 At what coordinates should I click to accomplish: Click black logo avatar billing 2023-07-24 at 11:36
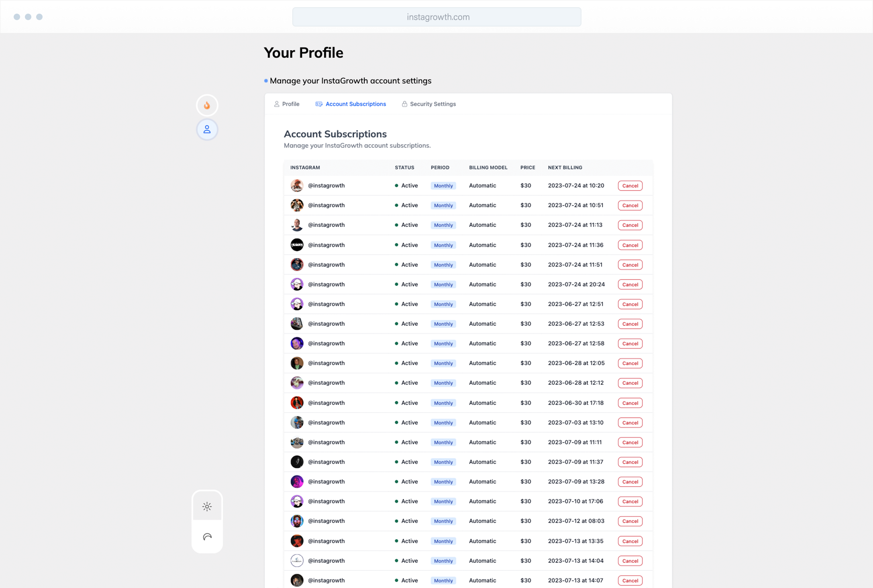pyautogui.click(x=297, y=245)
